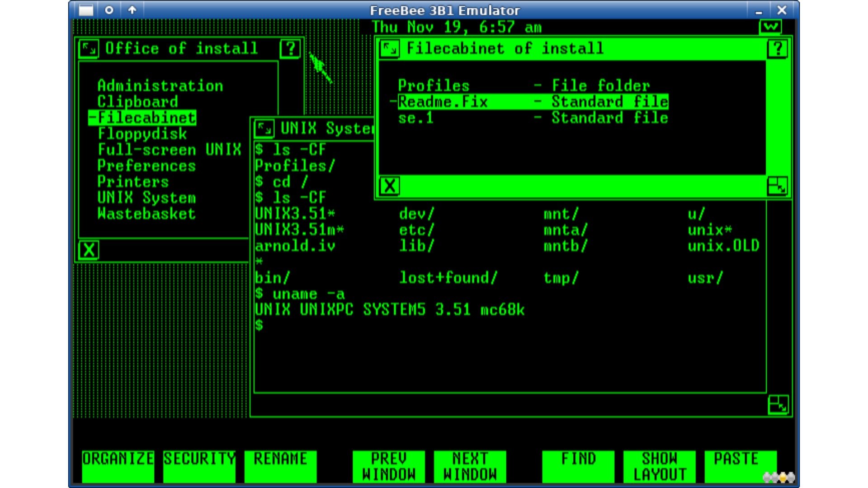Click the SHOW LAYOUT function key
Viewport: 868px width, 488px height.
click(x=660, y=467)
